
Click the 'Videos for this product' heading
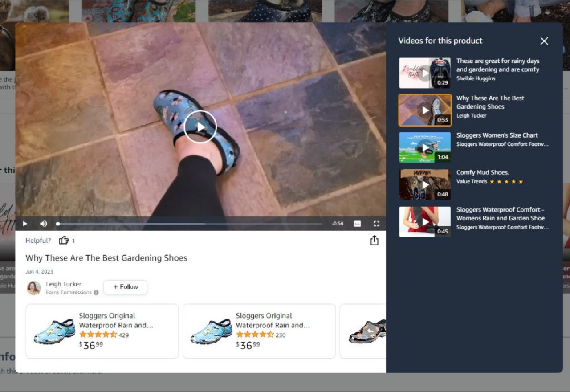[x=440, y=41]
